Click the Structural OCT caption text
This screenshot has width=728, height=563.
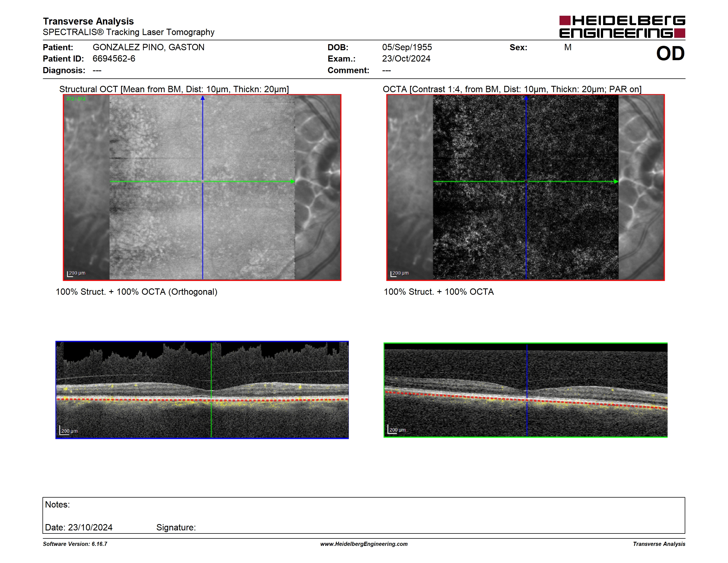pos(174,89)
